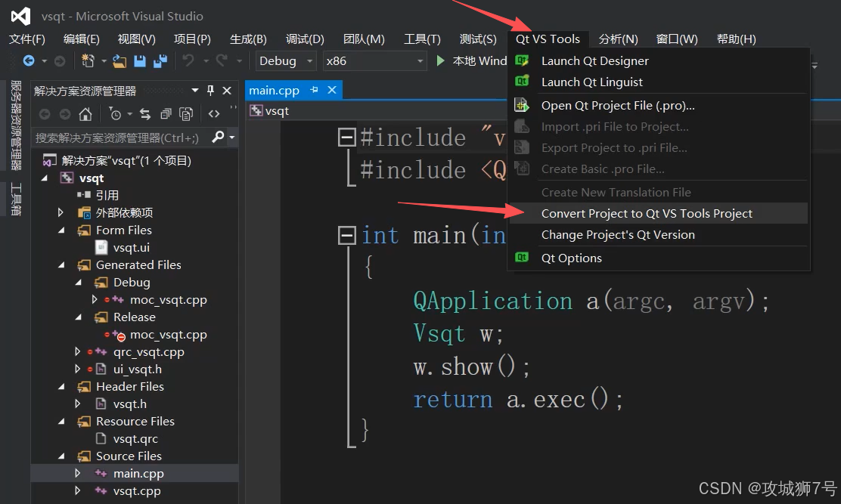Expand the vsqt.cpp node arrow
841x504 pixels.
78,490
